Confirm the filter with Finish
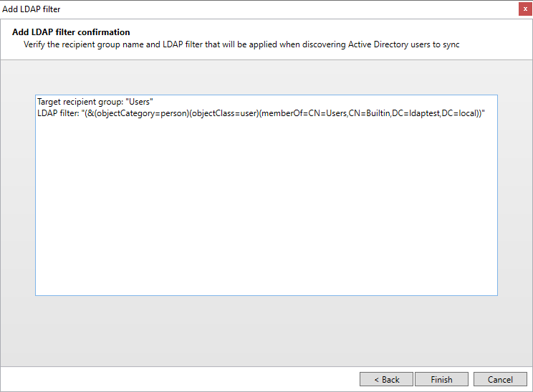The image size is (533, 392). (441, 379)
